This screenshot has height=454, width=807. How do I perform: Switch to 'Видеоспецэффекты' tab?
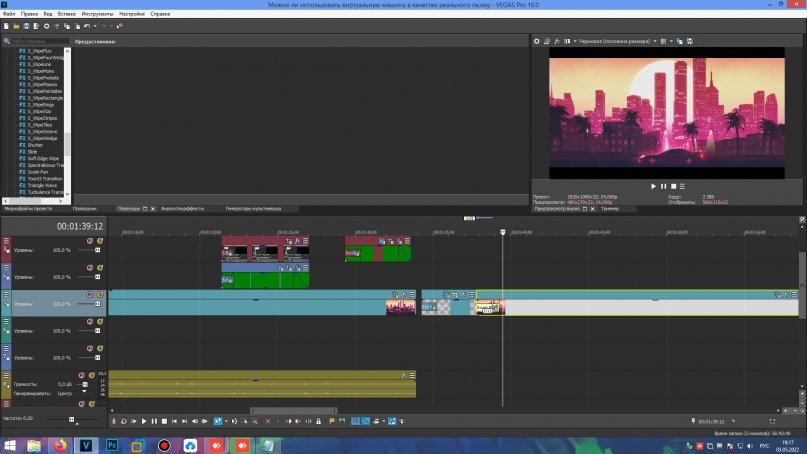click(x=182, y=209)
